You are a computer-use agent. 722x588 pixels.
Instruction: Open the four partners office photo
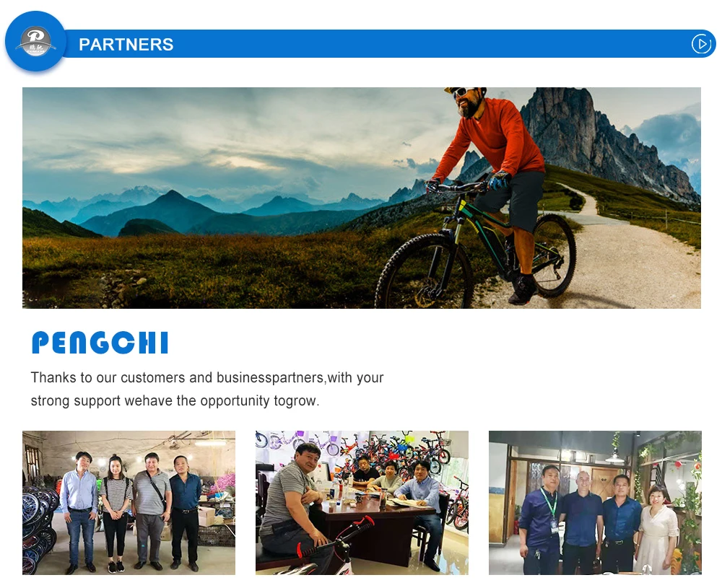(595, 502)
